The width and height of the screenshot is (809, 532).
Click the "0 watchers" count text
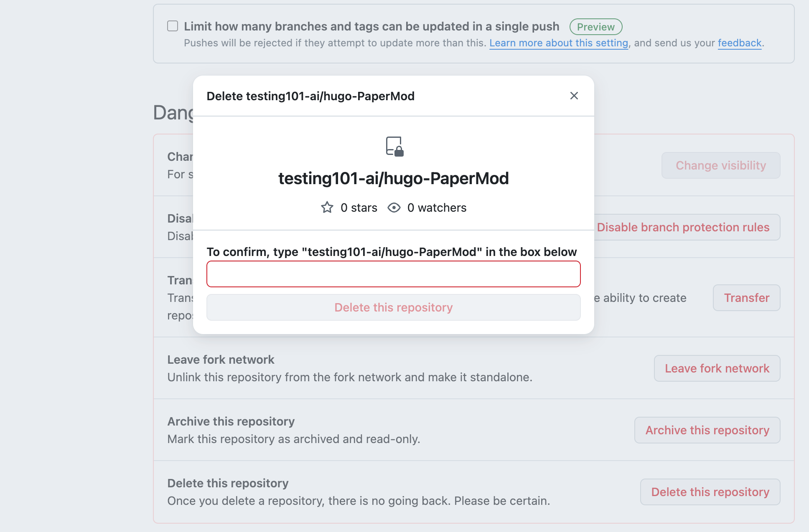point(437,208)
